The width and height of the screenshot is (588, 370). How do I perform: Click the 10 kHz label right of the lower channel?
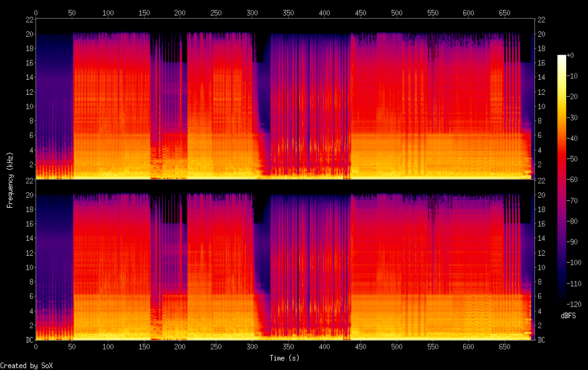point(542,267)
